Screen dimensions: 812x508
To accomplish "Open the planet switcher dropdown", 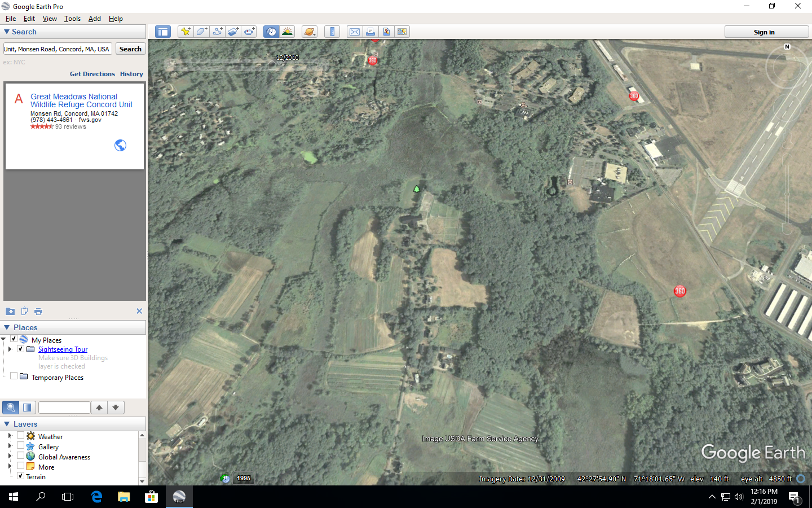I will coord(310,32).
